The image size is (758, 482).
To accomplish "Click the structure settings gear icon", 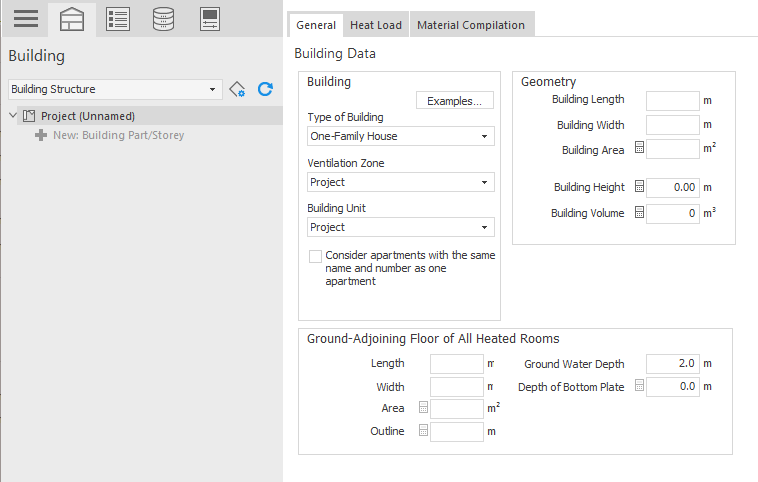I will pos(237,89).
